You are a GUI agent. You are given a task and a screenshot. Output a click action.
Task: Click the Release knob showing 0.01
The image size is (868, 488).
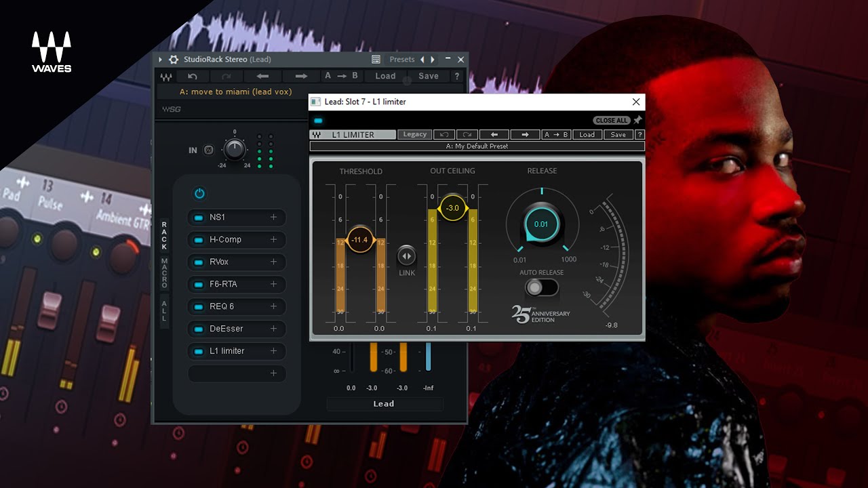[541, 224]
